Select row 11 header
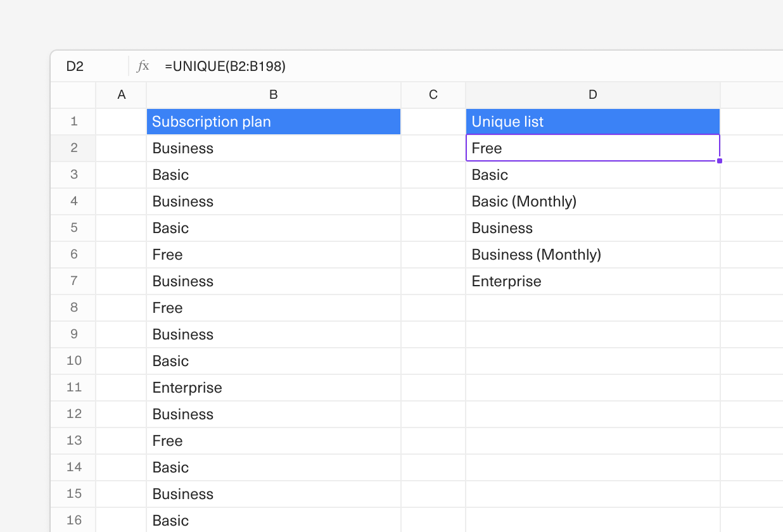Image resolution: width=783 pixels, height=532 pixels. (73, 388)
